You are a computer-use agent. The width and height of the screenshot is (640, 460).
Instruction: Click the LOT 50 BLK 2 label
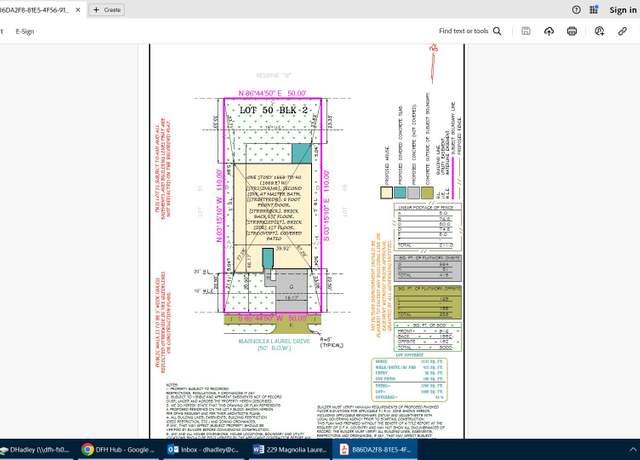(x=273, y=110)
